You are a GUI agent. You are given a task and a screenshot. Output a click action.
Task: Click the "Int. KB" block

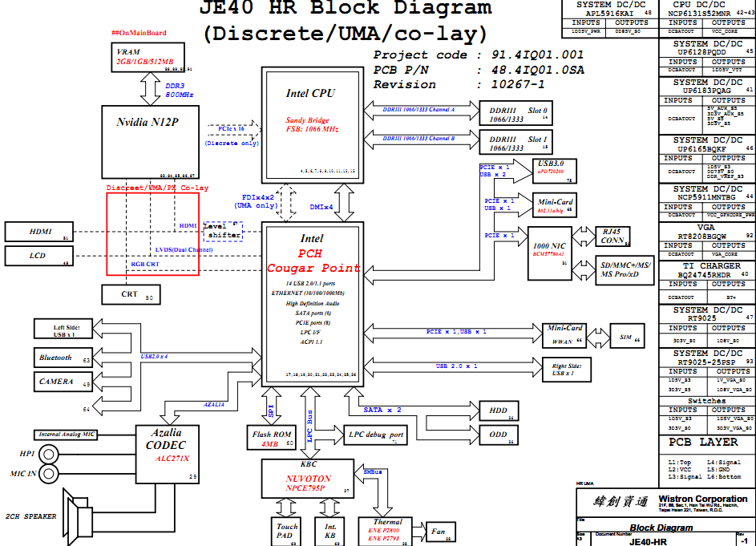(329, 531)
